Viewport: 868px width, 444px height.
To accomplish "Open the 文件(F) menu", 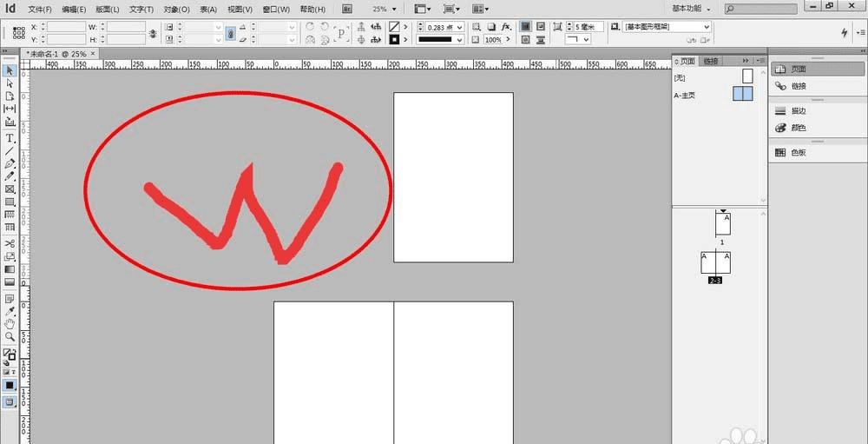I will coord(40,10).
